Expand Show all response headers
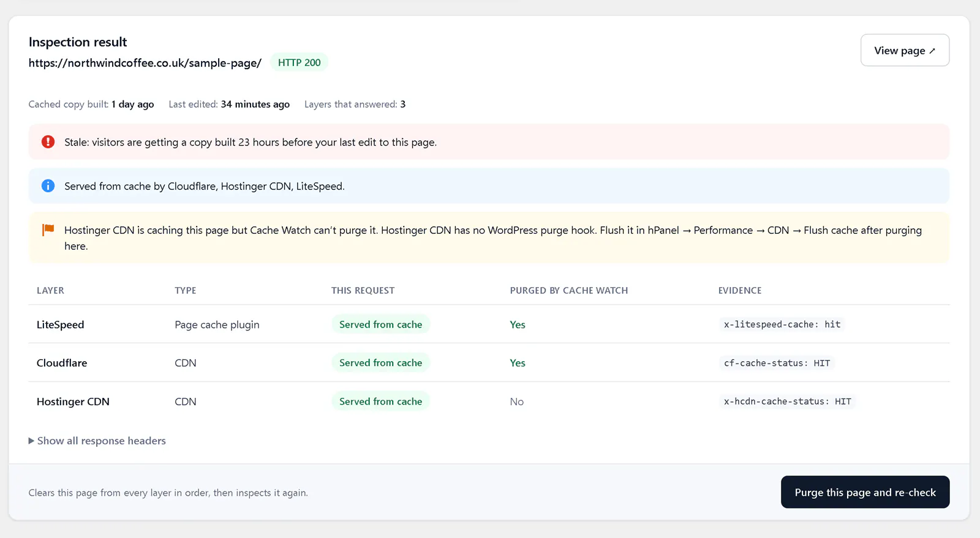The height and width of the screenshot is (538, 980). [x=97, y=441]
